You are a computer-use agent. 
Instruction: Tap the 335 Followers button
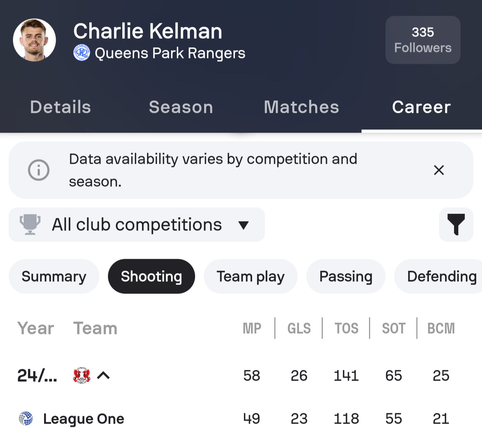[423, 40]
